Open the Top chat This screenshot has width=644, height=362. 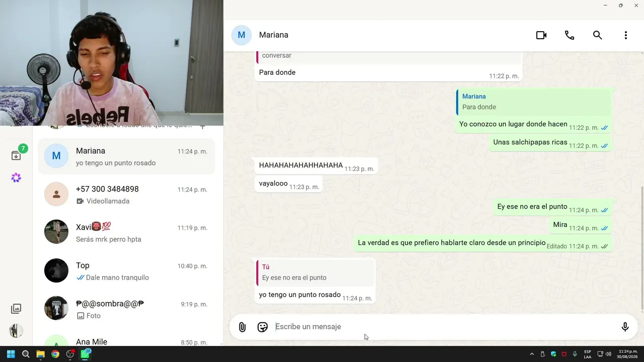pos(127,270)
